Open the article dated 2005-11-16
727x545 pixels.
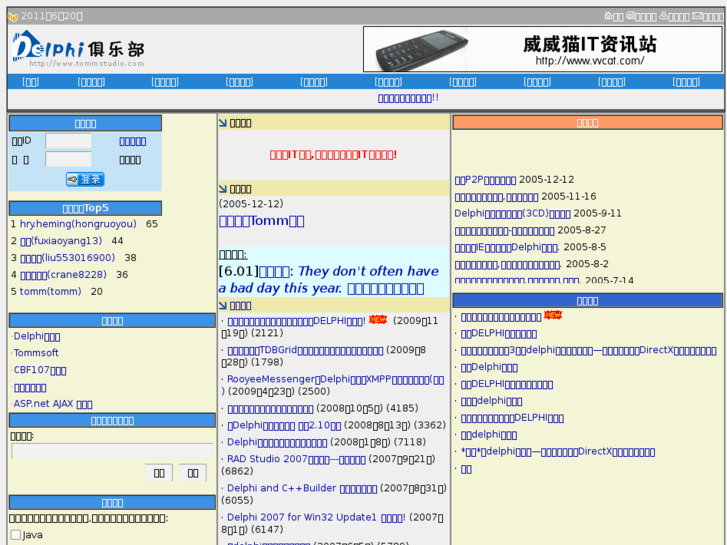click(x=497, y=197)
